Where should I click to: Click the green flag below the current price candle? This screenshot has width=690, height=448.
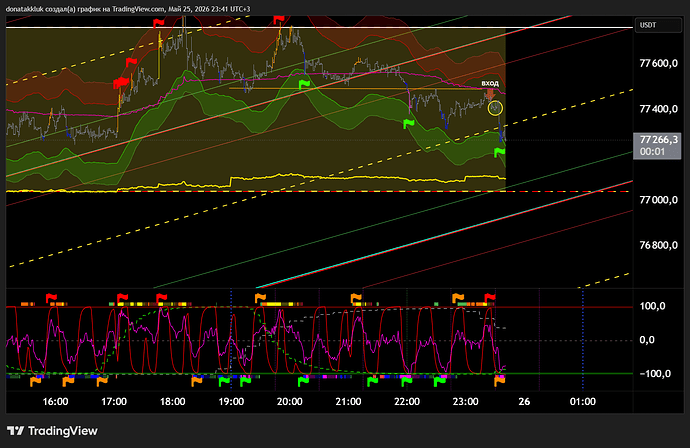tap(499, 153)
